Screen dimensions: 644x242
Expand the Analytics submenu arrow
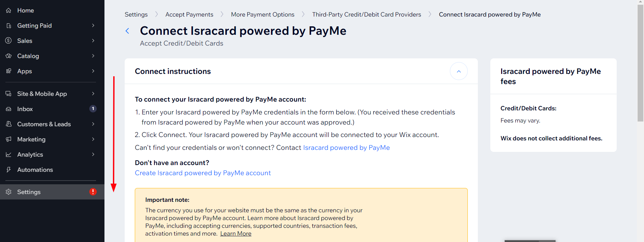93,154
